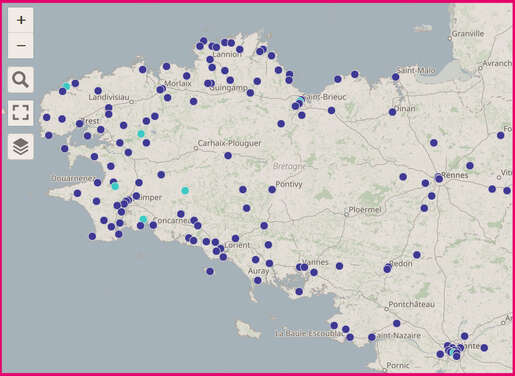The width and height of the screenshot is (515, 376).
Task: Select the blue marker near Pontchâteau
Action: click(x=396, y=323)
